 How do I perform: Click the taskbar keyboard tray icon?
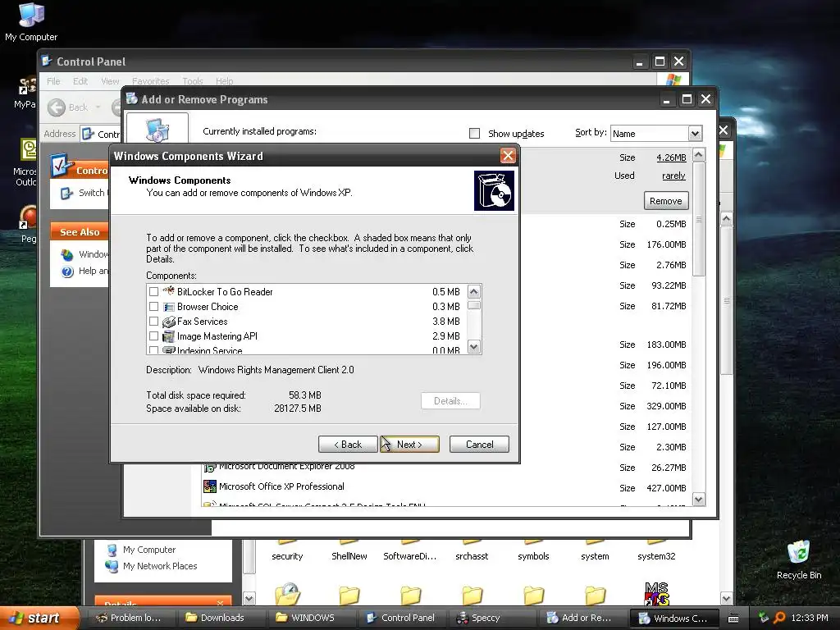(733, 619)
